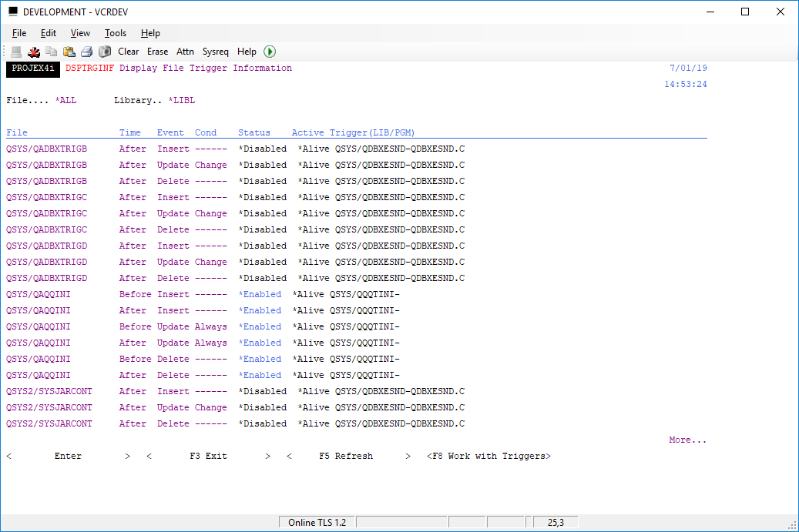
Task: Select QSYS2/SYSJARCONT file in After Insert row
Action: point(49,391)
